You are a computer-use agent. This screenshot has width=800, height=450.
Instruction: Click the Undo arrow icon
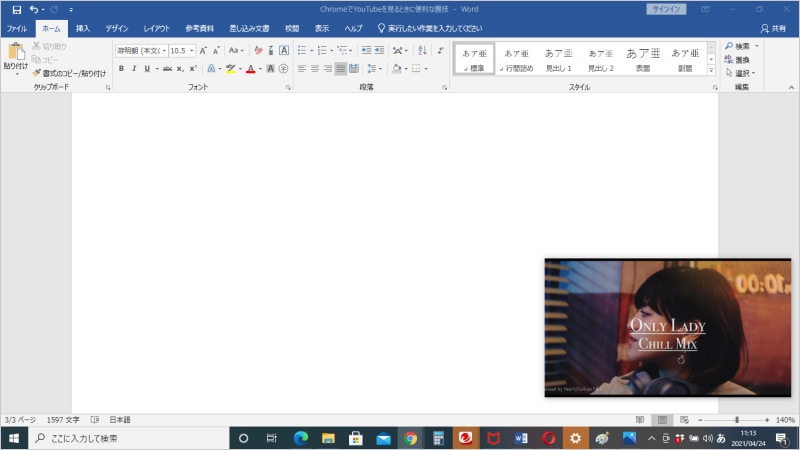(x=34, y=9)
